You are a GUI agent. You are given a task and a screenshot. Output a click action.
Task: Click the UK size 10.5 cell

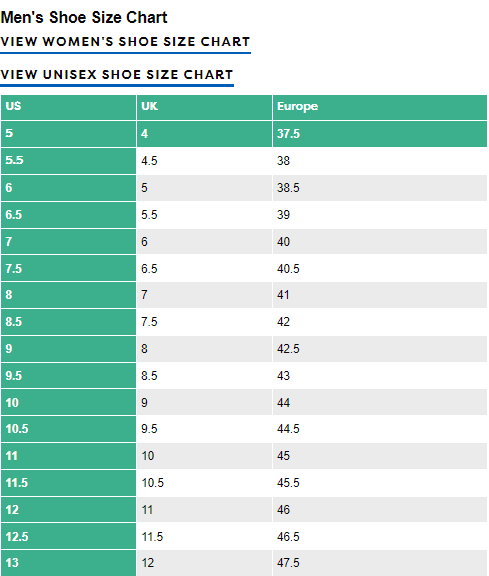pyautogui.click(x=204, y=483)
